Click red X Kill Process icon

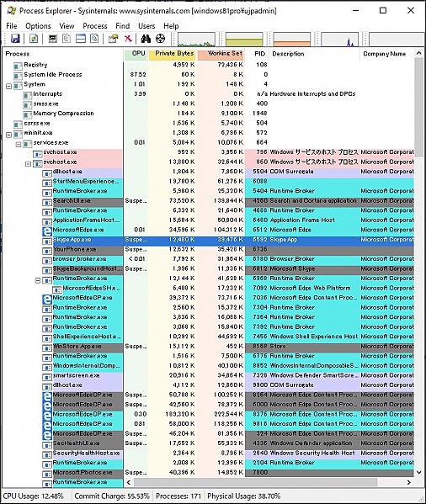128,39
